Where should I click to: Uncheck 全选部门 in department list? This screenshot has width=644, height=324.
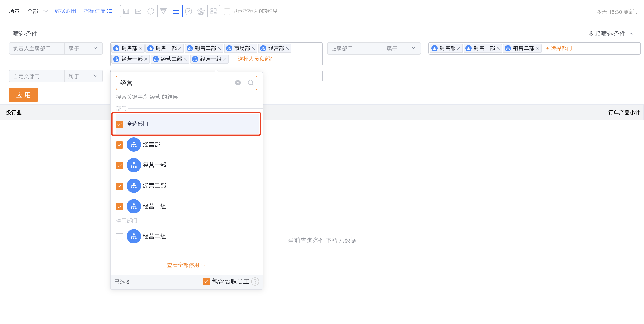[x=119, y=124]
